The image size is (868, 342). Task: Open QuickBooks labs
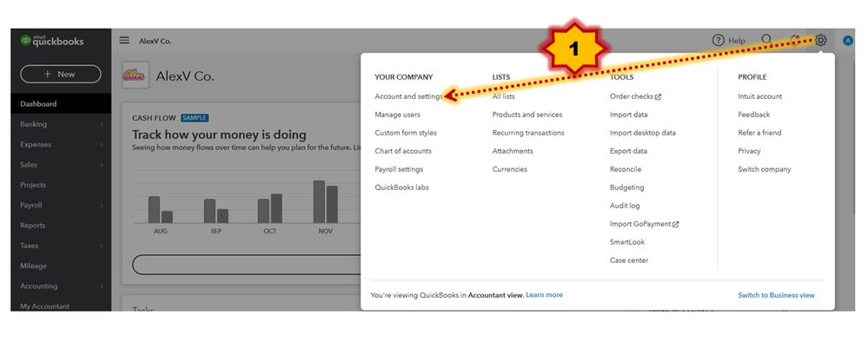pos(402,187)
